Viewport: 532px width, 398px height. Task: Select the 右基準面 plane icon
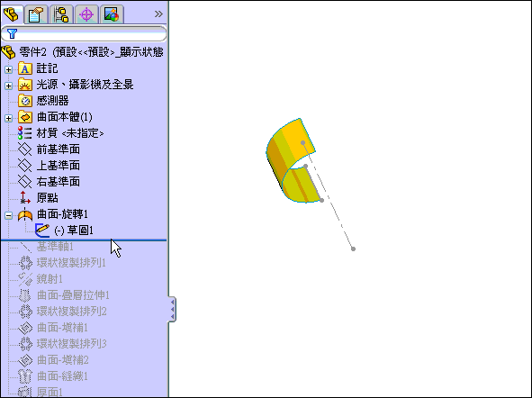[x=25, y=182]
